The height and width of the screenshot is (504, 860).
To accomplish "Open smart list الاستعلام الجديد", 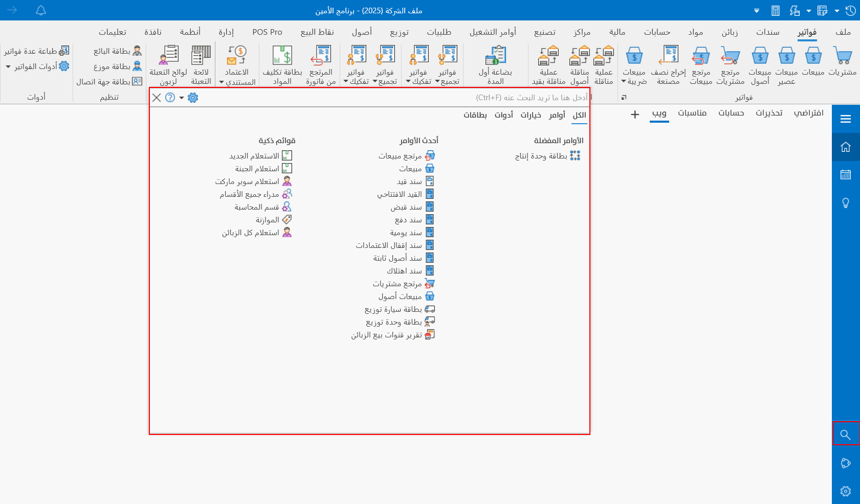I will (260, 156).
